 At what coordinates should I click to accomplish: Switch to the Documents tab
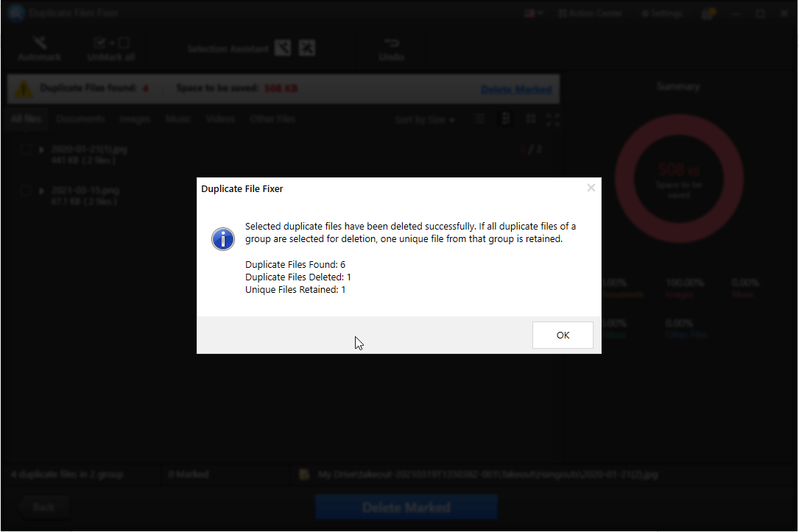point(80,119)
